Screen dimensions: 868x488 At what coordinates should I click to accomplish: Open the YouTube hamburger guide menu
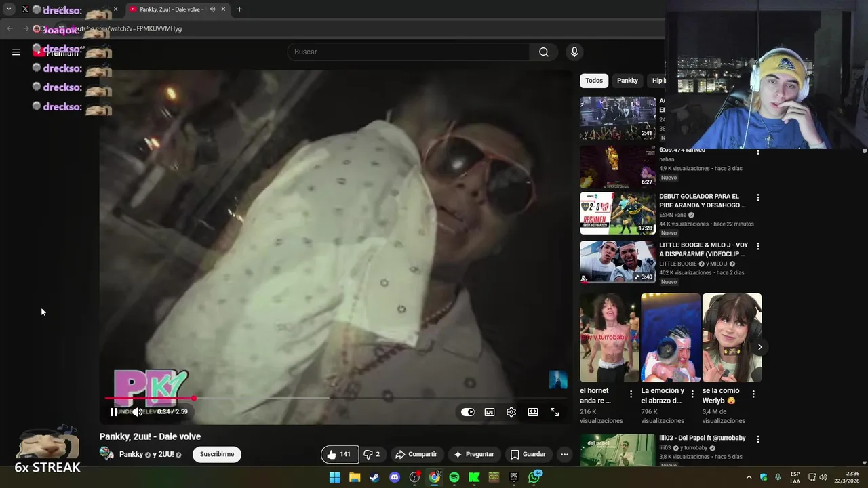(x=16, y=52)
